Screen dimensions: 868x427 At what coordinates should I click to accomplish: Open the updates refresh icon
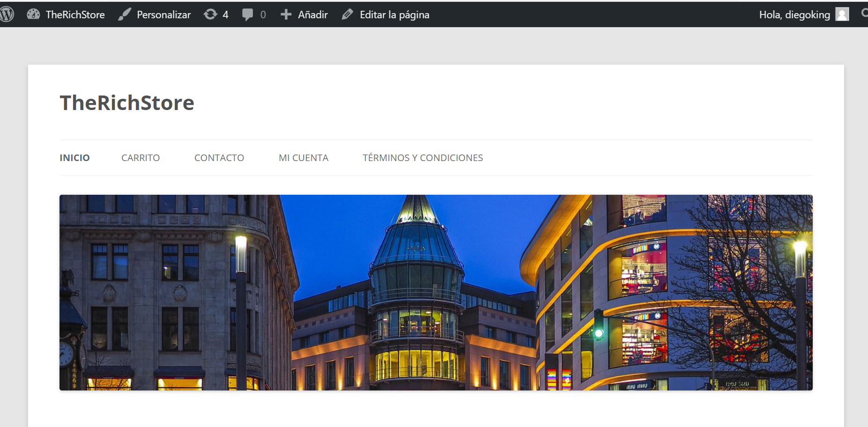210,15
